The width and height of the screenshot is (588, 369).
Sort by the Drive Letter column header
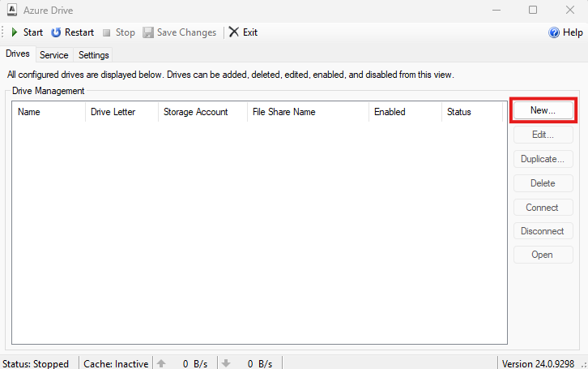[121, 112]
